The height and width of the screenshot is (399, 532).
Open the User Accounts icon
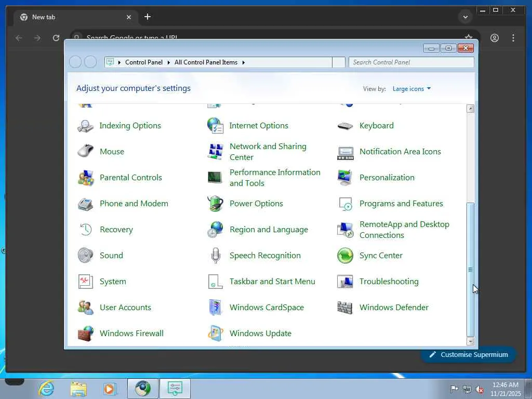86,308
